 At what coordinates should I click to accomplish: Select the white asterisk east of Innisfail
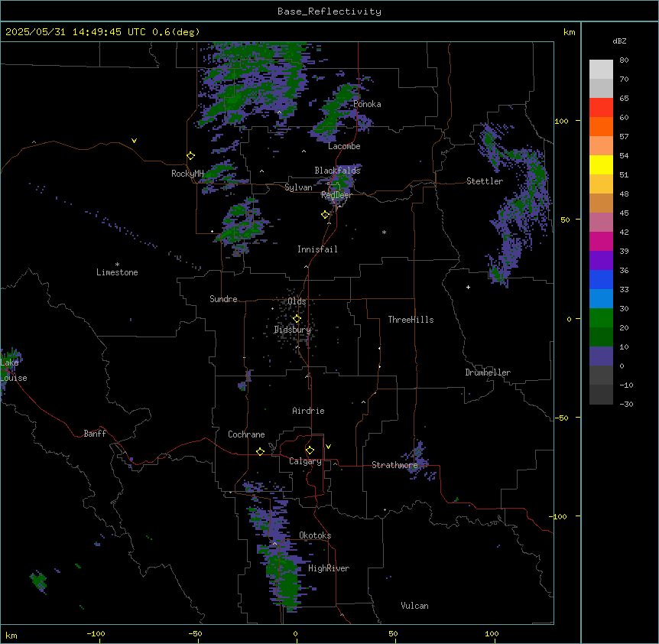click(384, 232)
